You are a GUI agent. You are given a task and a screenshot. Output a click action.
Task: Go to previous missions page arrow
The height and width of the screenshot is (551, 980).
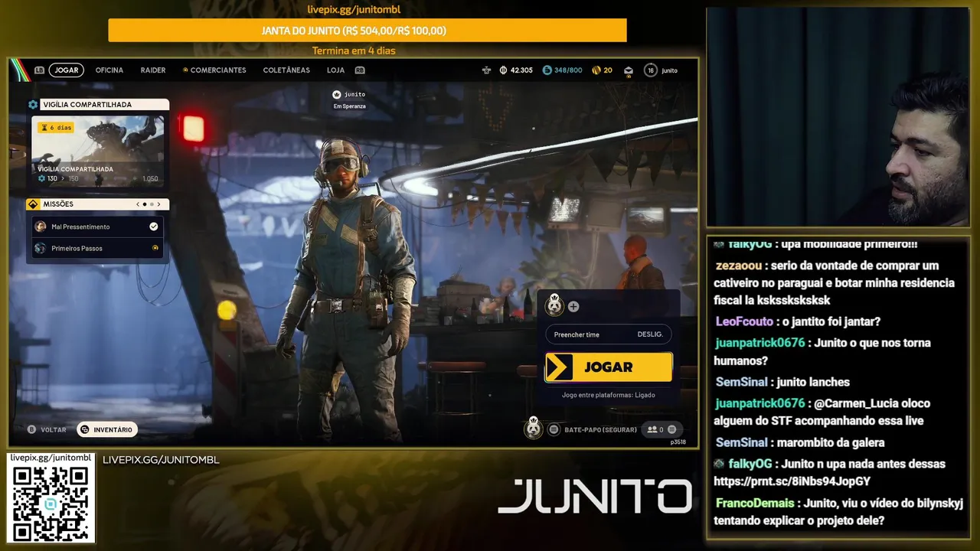coord(138,204)
